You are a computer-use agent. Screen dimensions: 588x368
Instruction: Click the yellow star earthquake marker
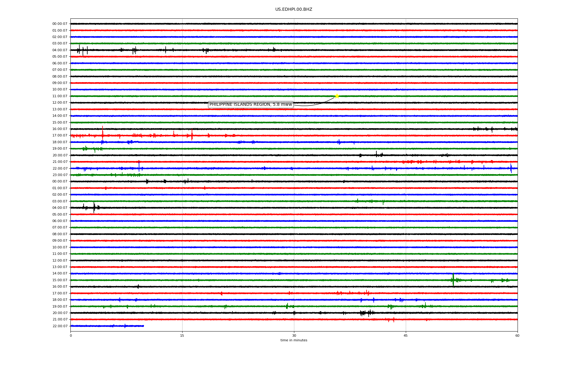[337, 96]
